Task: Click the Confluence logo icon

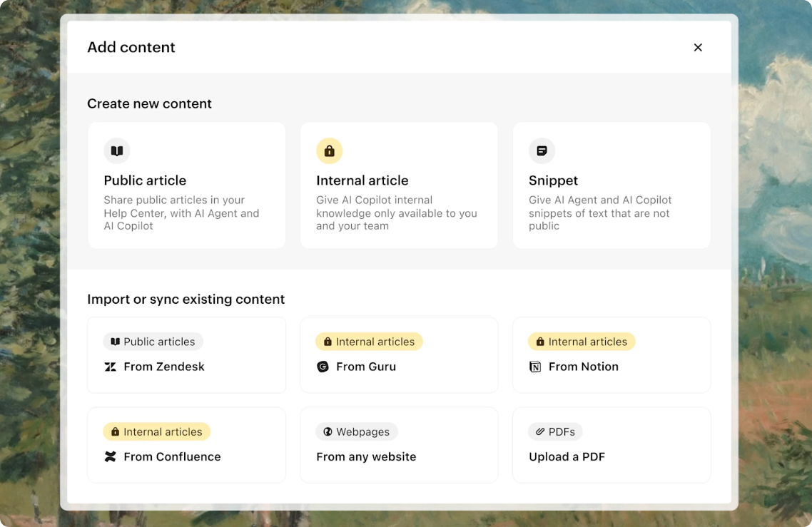Action: pos(111,456)
